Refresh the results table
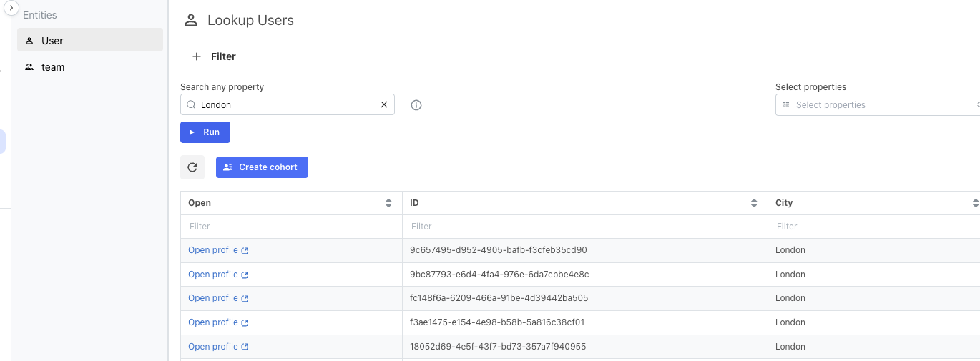980x361 pixels. [x=192, y=167]
